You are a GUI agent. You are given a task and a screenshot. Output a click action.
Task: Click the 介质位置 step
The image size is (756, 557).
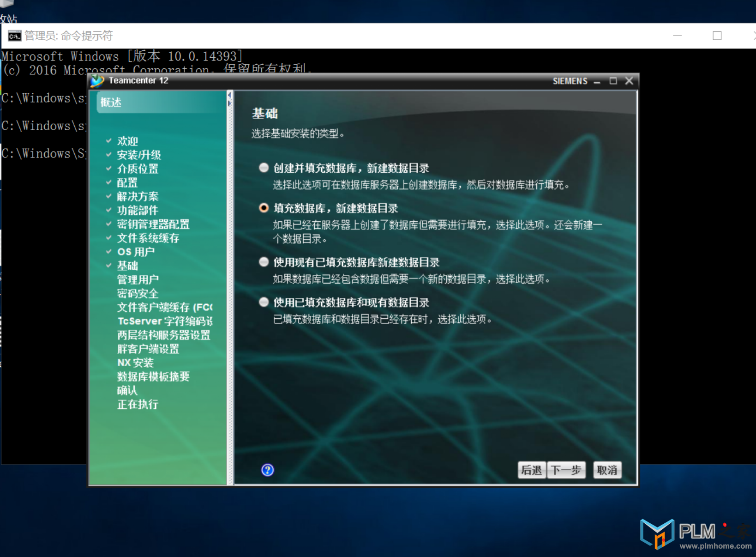[x=138, y=169]
